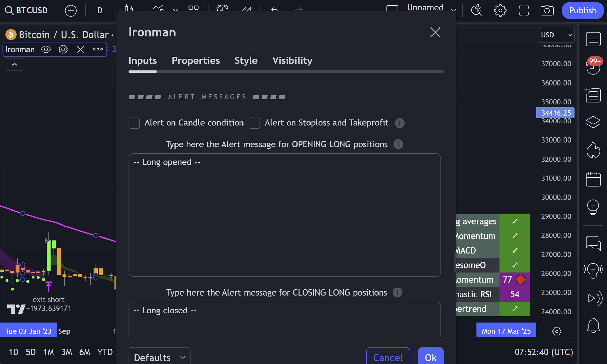This screenshot has height=364, width=607.
Task: Switch to the Style tab
Action: pos(246,61)
